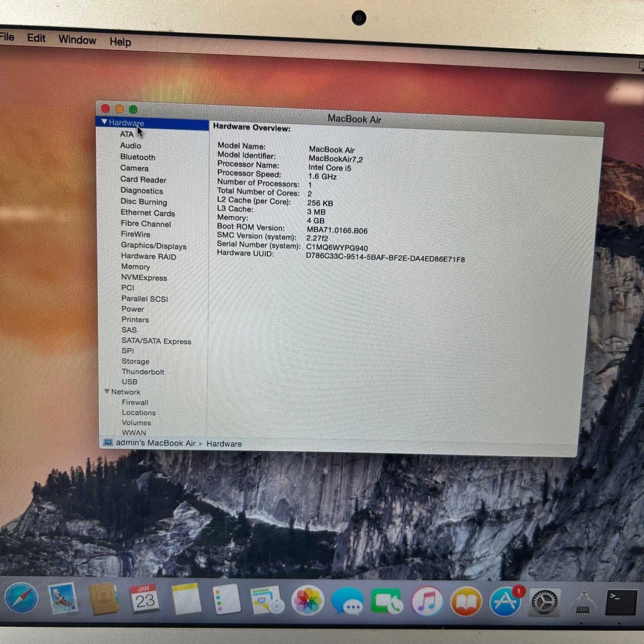Click admin's MacBook Air in path bar
The height and width of the screenshot is (644, 644).
[x=155, y=443]
